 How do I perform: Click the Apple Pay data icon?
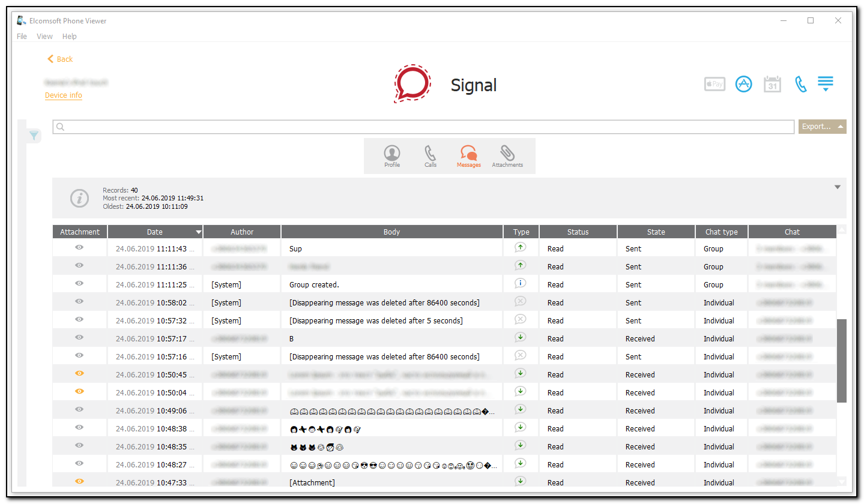[714, 84]
